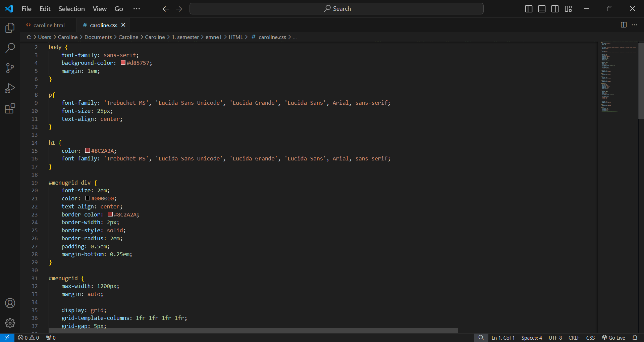Image resolution: width=644 pixels, height=342 pixels.
Task: Expand the HTML folder in breadcrumbs
Action: (x=235, y=37)
